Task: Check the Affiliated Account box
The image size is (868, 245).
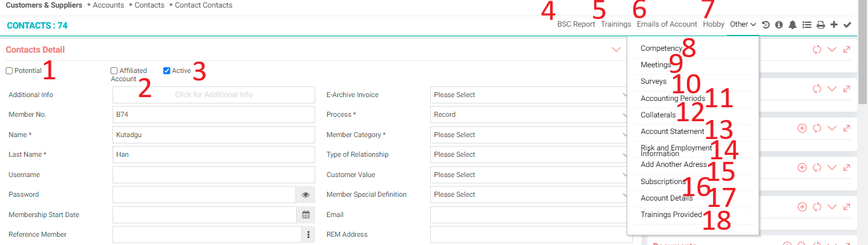Action: pyautogui.click(x=114, y=71)
